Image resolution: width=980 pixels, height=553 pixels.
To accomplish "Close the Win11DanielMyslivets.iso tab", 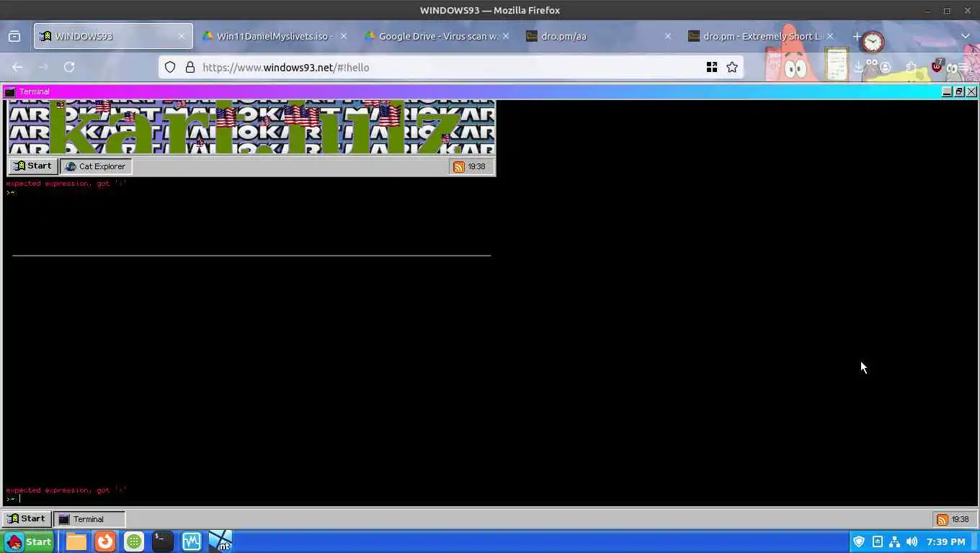I will click(x=344, y=36).
